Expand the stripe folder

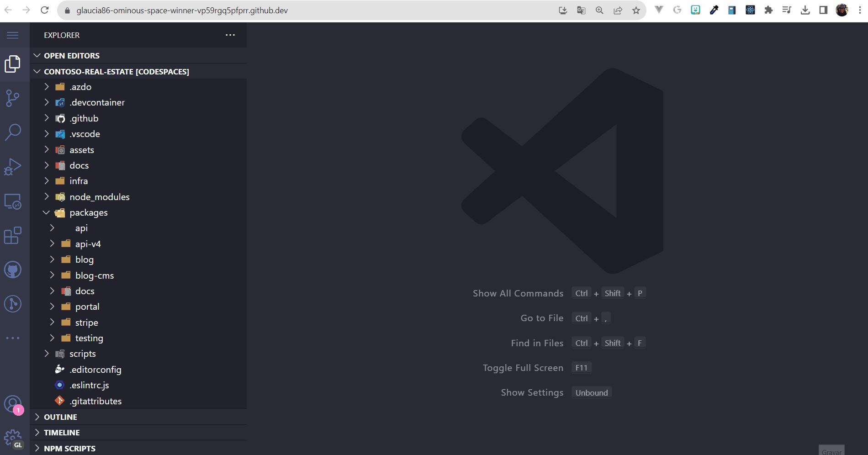[x=138, y=323]
